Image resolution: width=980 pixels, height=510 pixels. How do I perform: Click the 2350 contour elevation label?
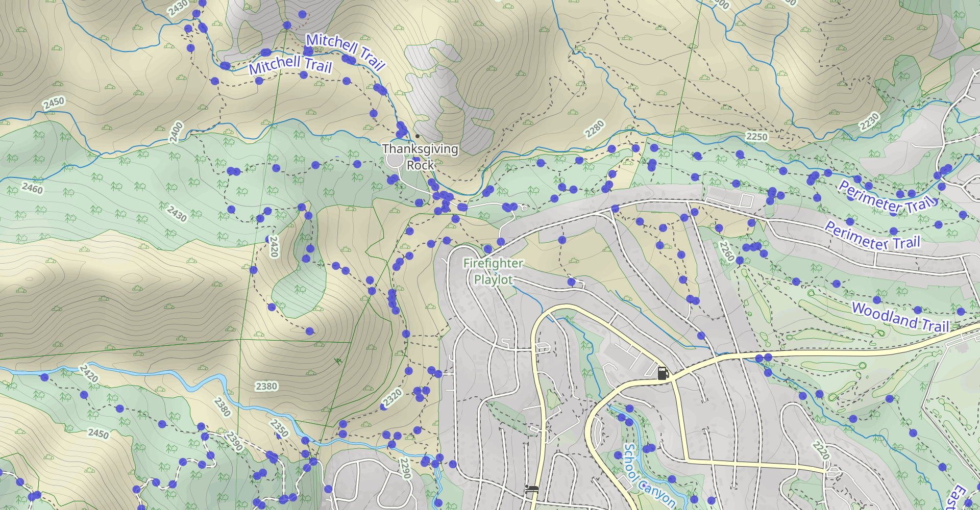pos(280,428)
